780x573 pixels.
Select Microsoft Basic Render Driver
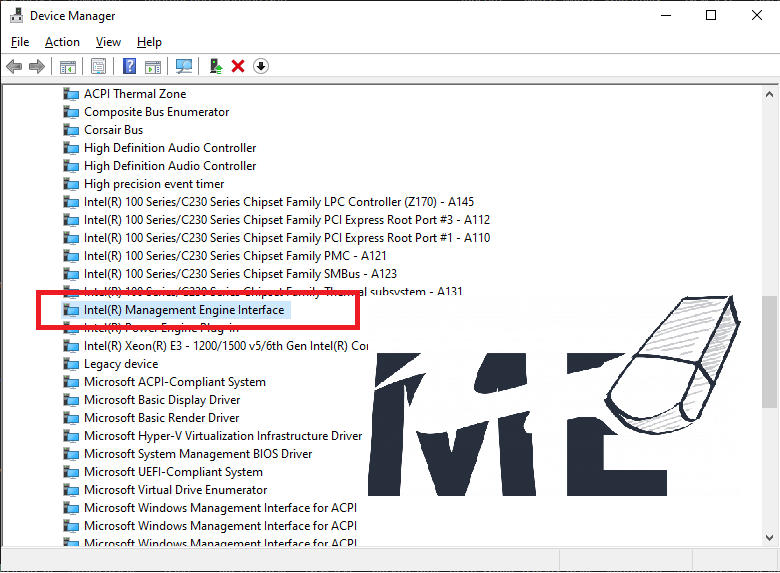pyautogui.click(x=162, y=418)
